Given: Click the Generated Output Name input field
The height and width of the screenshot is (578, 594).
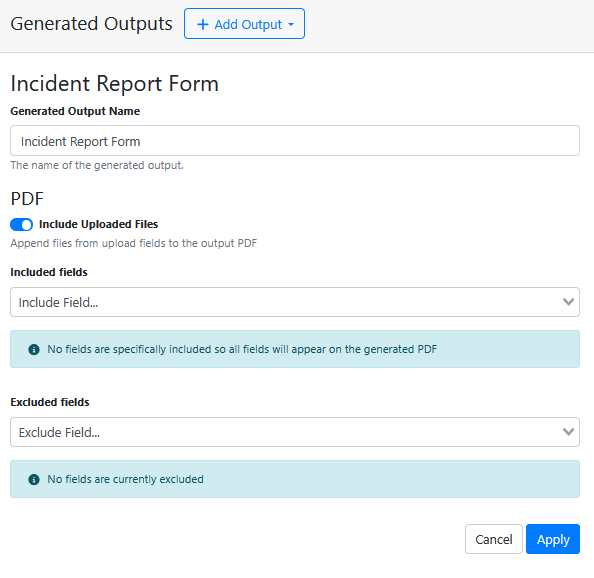Looking at the screenshot, I should tap(295, 141).
